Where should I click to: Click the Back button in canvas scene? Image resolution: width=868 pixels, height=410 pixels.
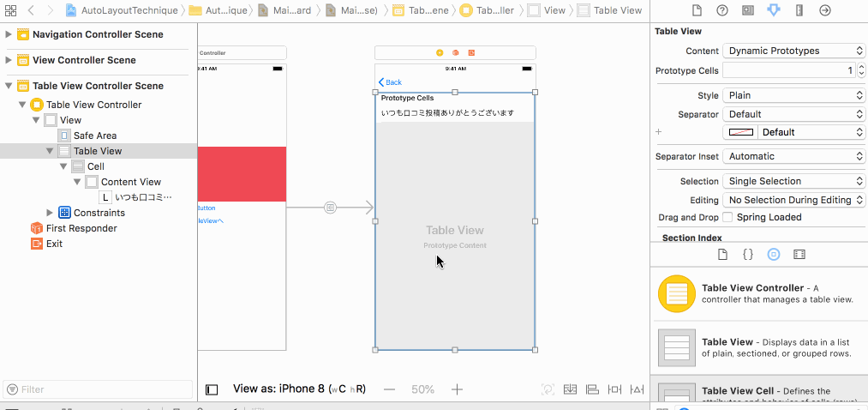pyautogui.click(x=390, y=82)
